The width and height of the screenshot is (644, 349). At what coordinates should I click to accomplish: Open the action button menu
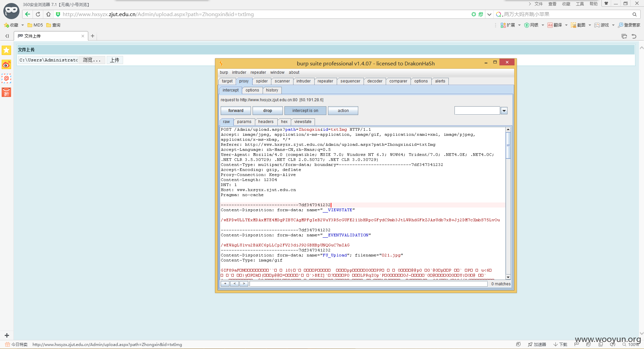pos(343,111)
